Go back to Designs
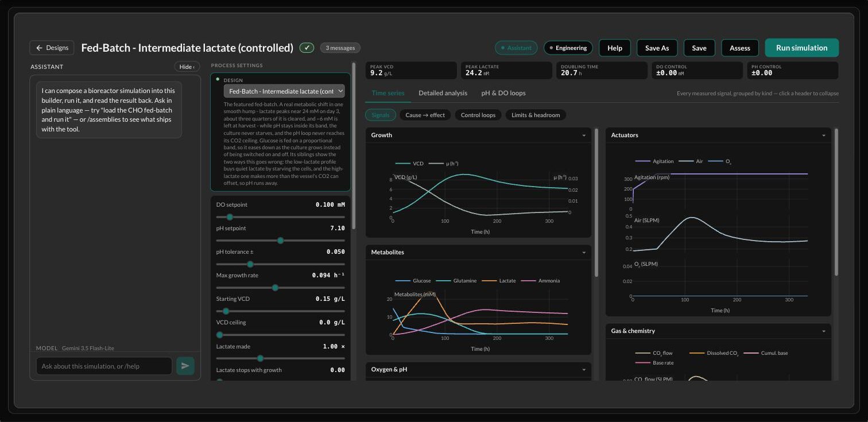 52,48
